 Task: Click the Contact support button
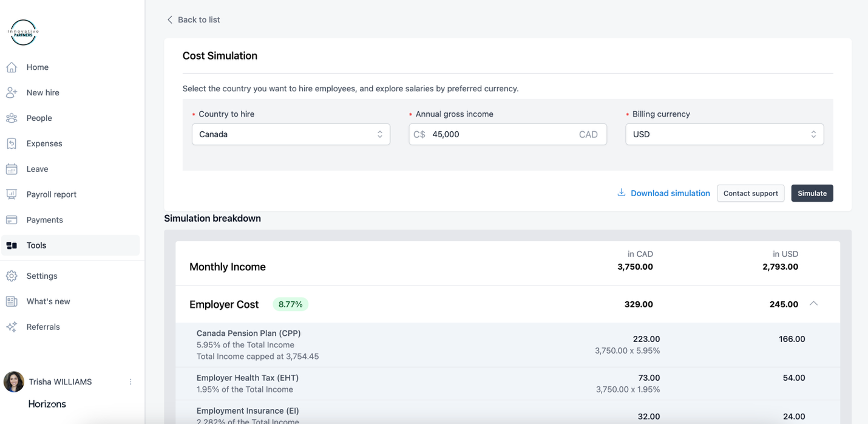point(750,193)
